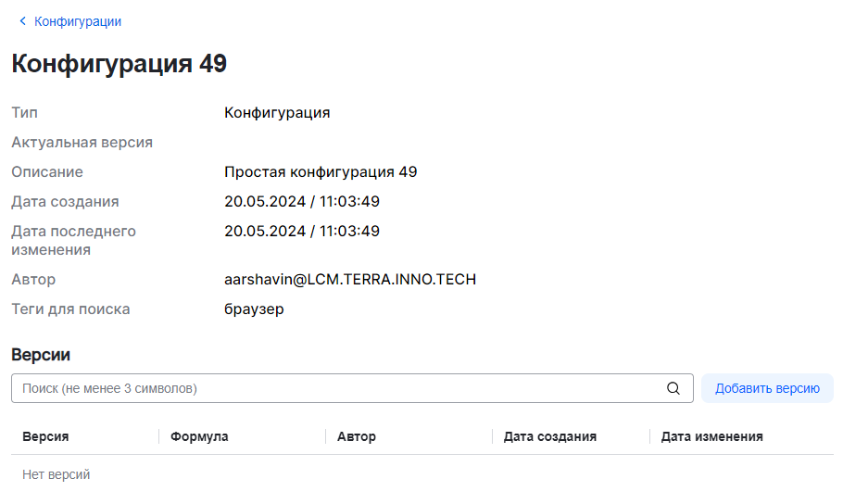Viewport: 843px width, 504px height.
Task: Click the Формула column header
Action: click(x=199, y=436)
